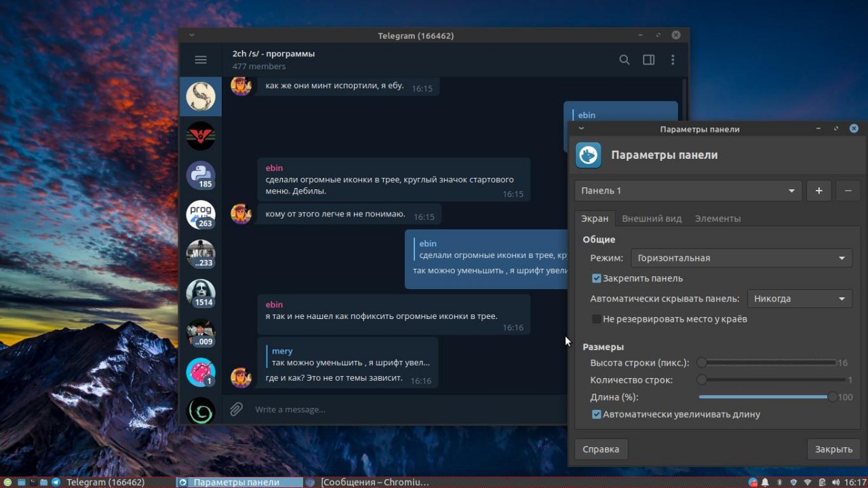
Task: Switch to Chromium 'Сообщения' taskbar entry
Action: (369, 483)
